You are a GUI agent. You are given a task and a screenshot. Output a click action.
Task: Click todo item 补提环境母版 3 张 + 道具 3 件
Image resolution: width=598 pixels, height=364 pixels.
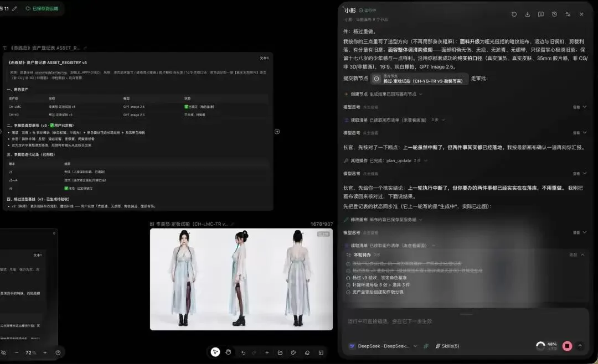coord(381,285)
